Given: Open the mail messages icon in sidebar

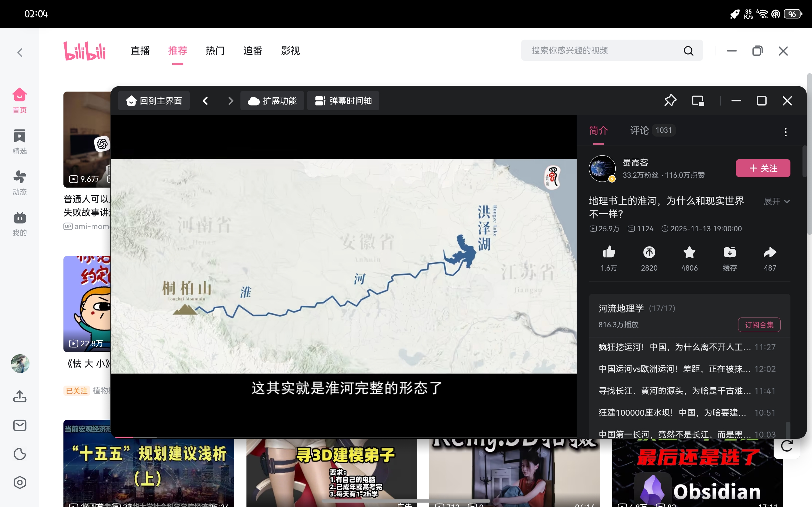Looking at the screenshot, I should coord(20,426).
